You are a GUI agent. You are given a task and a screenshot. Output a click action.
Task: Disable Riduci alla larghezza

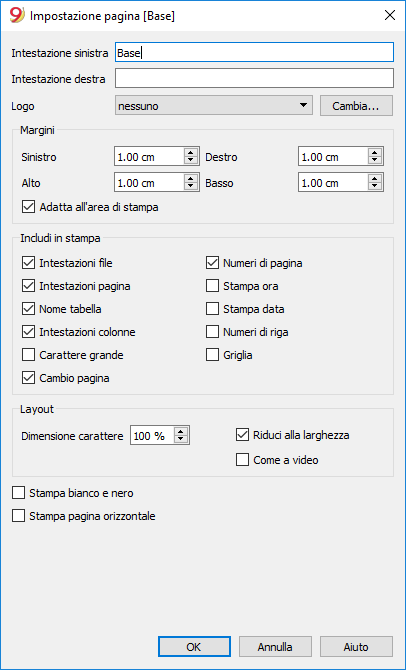coord(243,435)
